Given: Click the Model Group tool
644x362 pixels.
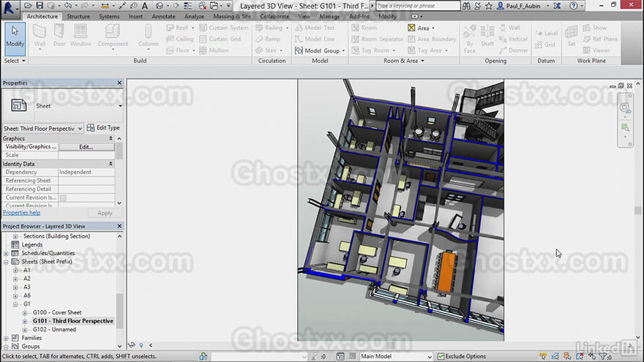Looking at the screenshot, I should click(x=320, y=50).
